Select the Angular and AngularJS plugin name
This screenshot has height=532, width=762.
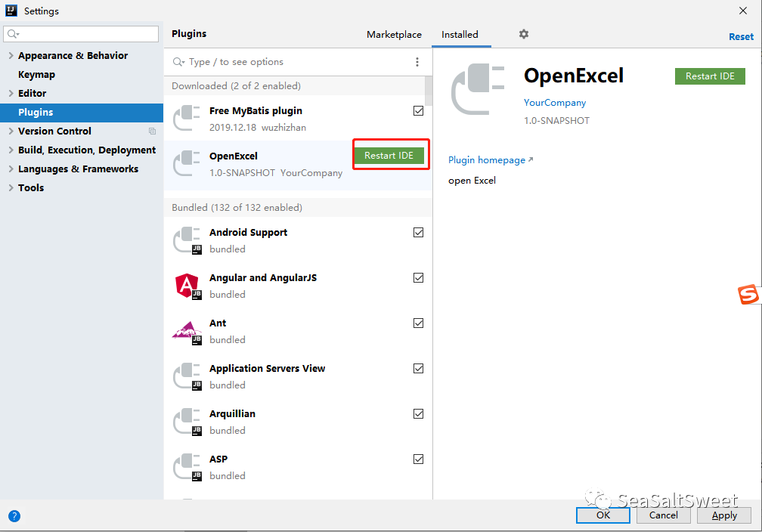coord(263,277)
